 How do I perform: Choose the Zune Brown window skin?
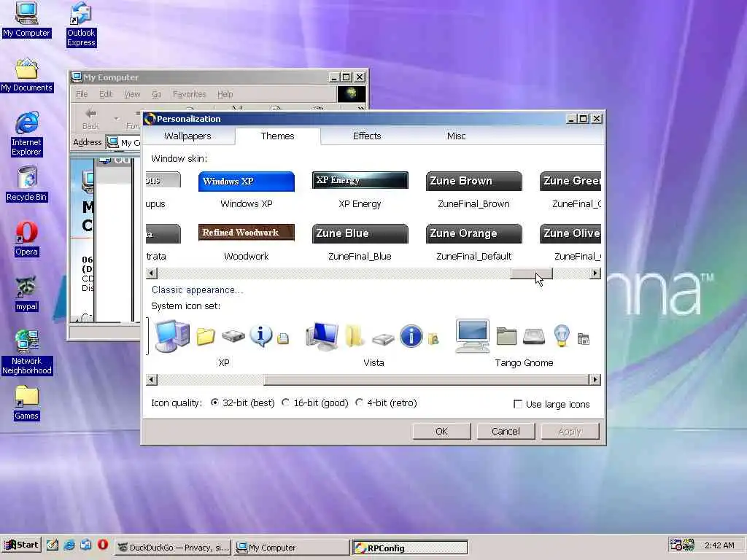tap(474, 190)
